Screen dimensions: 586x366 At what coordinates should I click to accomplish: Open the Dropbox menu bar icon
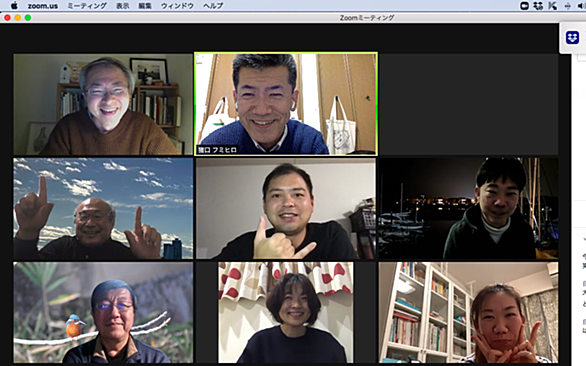tap(538, 6)
